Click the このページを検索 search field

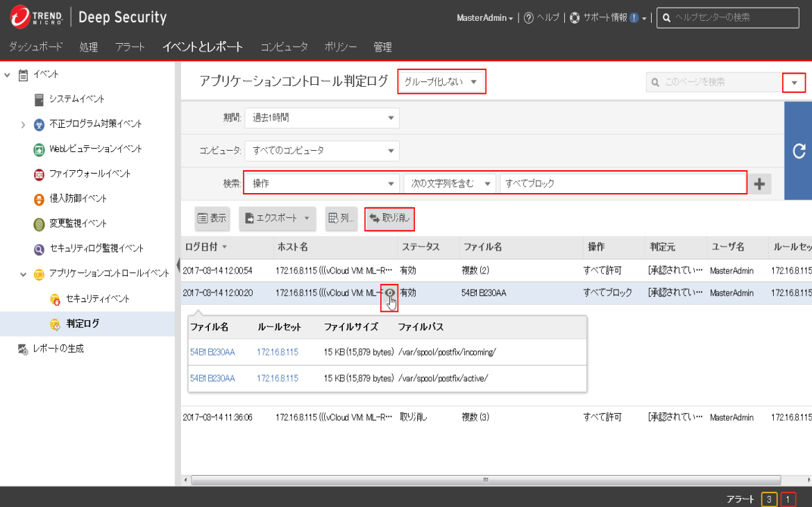click(715, 83)
